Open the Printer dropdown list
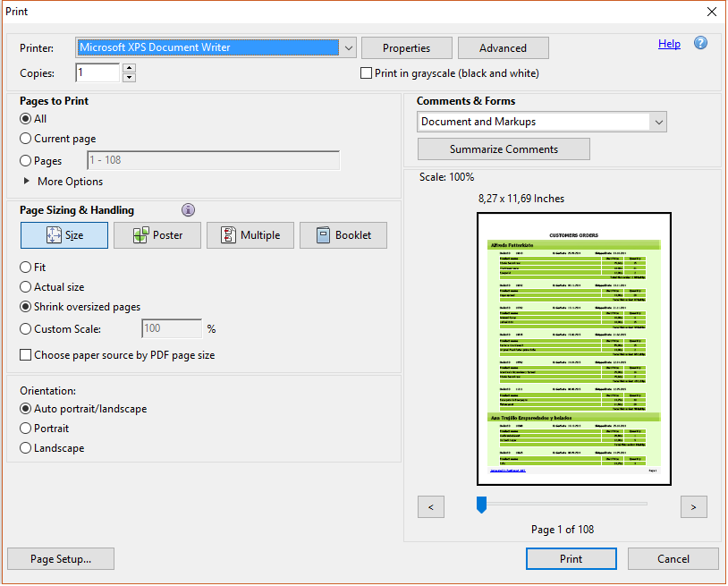728x586 pixels. [x=348, y=48]
